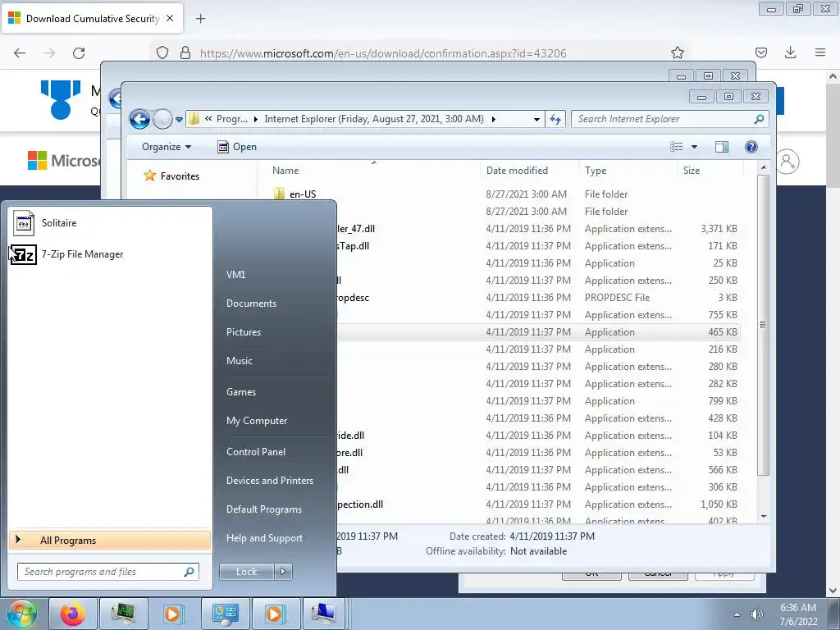Click the back arrow in Firefox
This screenshot has width=840, height=630.
[x=20, y=53]
